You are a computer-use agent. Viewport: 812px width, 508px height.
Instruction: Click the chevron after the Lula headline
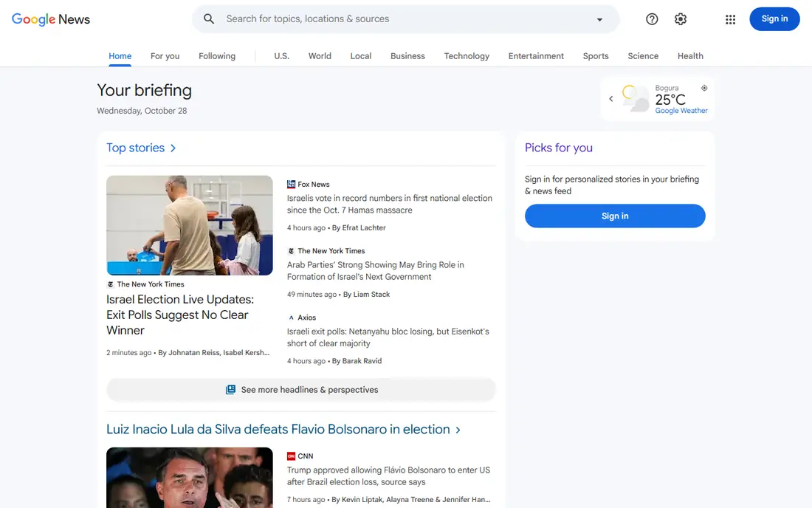click(x=458, y=430)
